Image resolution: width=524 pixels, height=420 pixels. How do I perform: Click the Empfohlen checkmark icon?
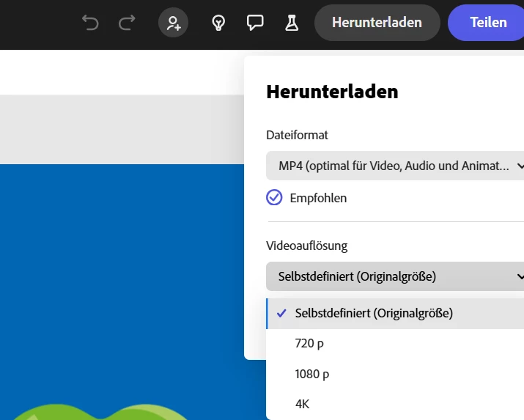274,197
